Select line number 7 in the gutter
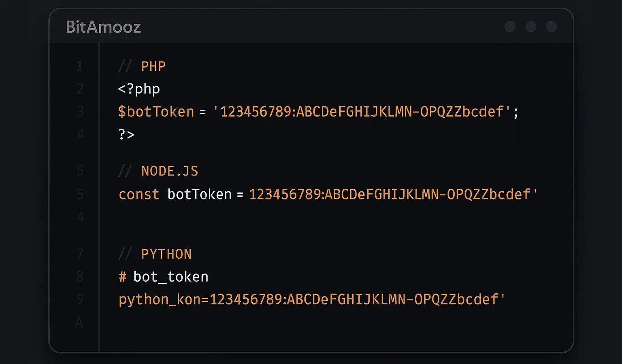 (80, 254)
